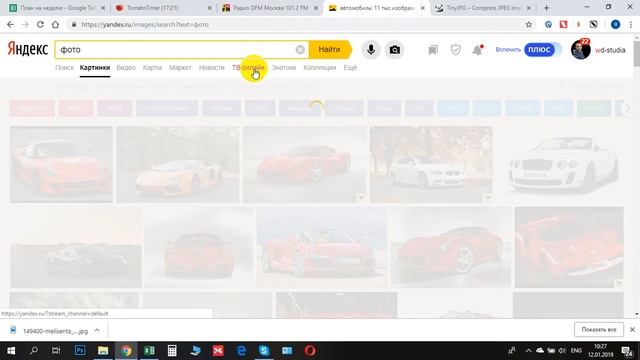Click the Найти search button
This screenshot has width=640, height=360.
click(329, 50)
